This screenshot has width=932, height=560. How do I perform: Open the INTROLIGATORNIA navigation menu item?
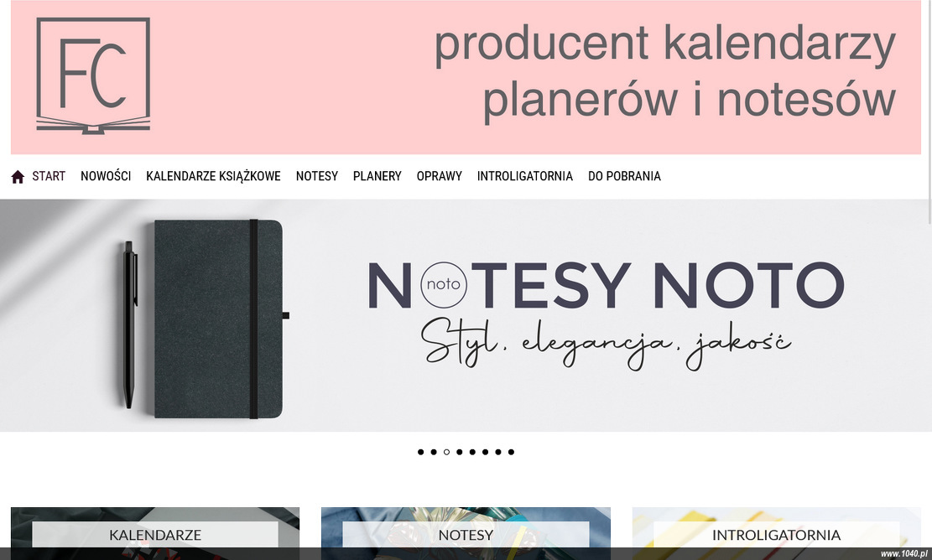[525, 176]
